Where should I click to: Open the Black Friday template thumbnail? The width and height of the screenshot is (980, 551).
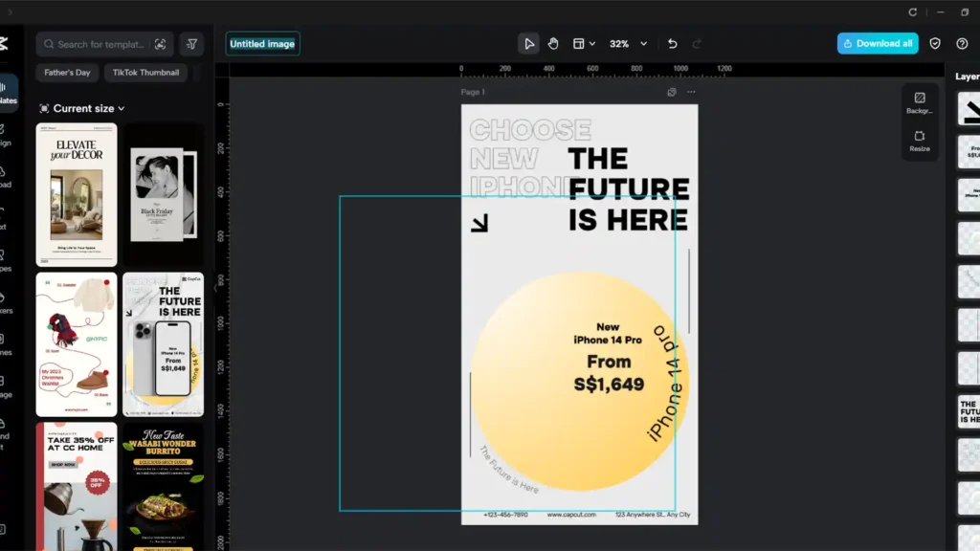[163, 195]
